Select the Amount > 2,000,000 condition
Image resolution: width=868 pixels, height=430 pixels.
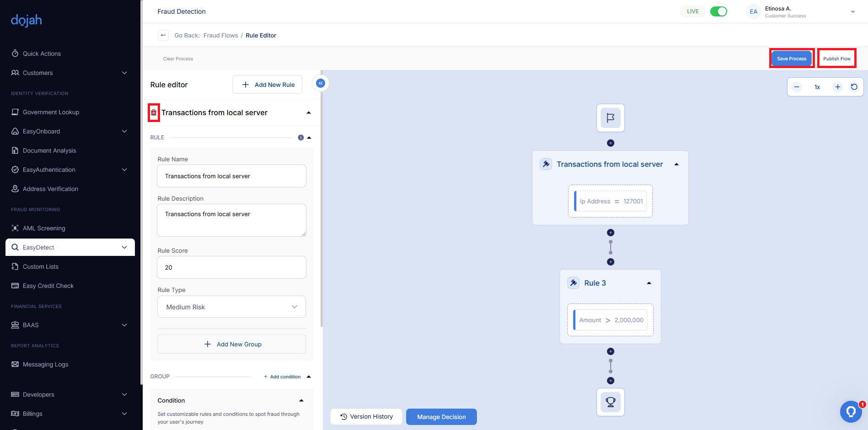click(611, 320)
